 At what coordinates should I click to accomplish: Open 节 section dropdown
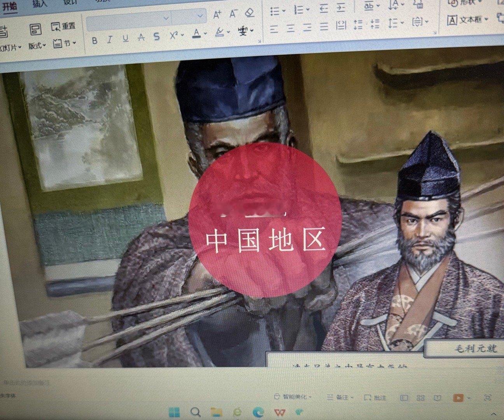[65, 43]
